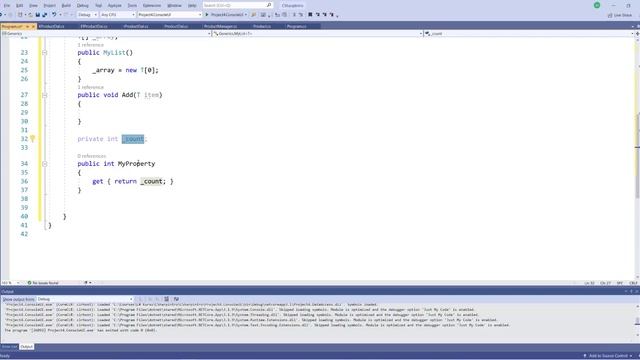Viewport: 640px width, 360px height.
Task: Click the pin icon on the active Program tab
Action: pos(27,27)
